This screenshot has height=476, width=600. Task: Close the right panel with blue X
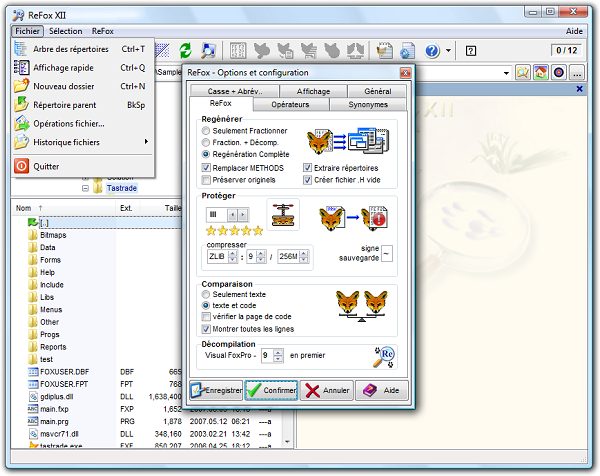point(579,89)
